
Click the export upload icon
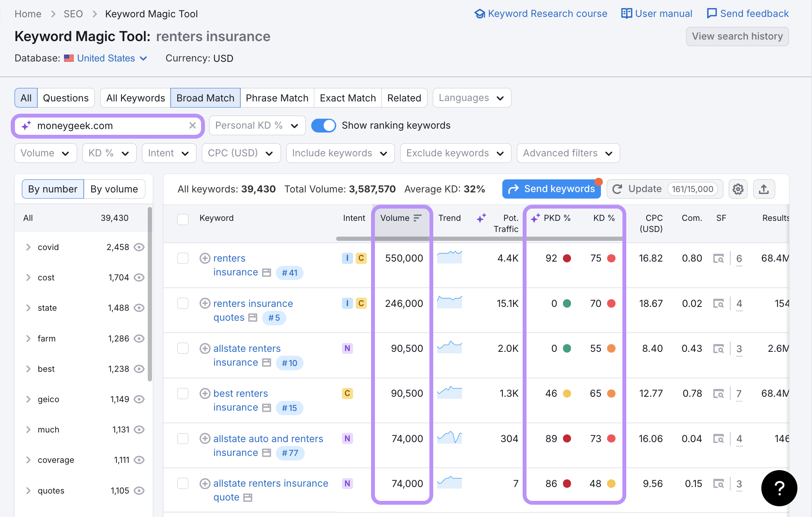[764, 189]
